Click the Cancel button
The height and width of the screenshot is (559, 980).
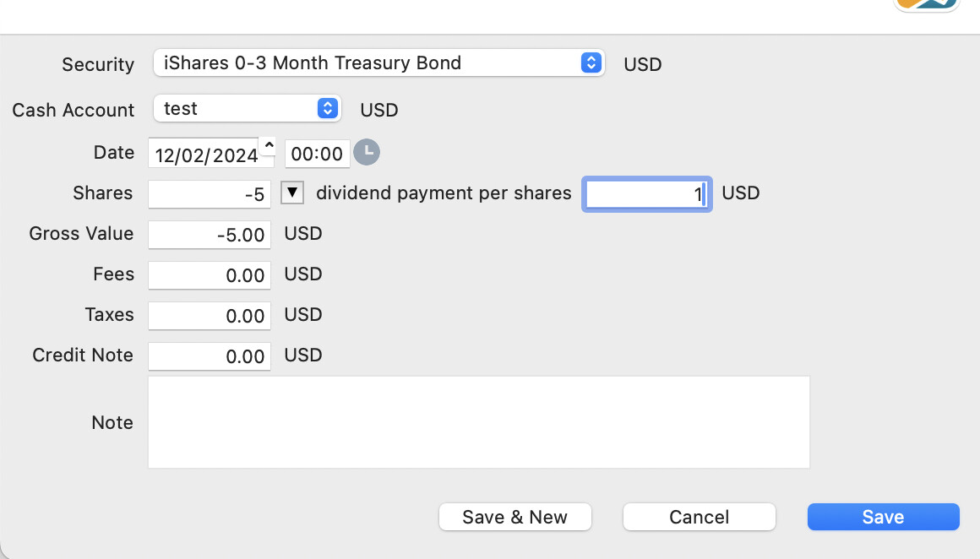(x=699, y=517)
